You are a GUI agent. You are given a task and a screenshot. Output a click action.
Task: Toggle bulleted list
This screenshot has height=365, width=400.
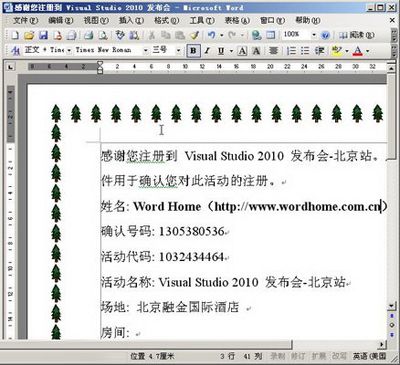305,51
